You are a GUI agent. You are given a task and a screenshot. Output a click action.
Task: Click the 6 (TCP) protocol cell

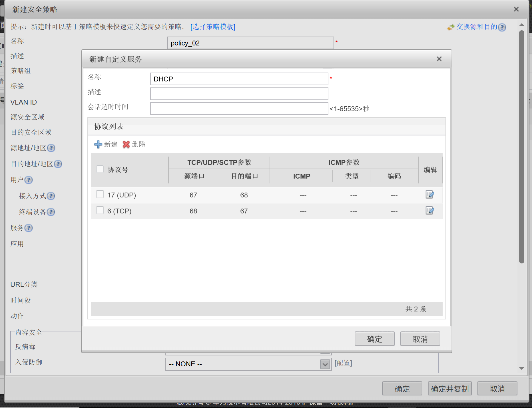click(x=119, y=211)
